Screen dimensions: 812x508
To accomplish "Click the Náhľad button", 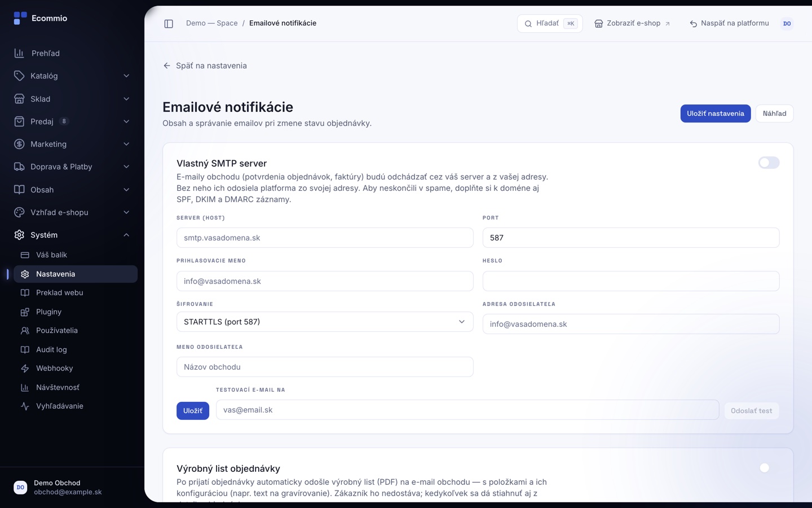I will click(x=774, y=113).
